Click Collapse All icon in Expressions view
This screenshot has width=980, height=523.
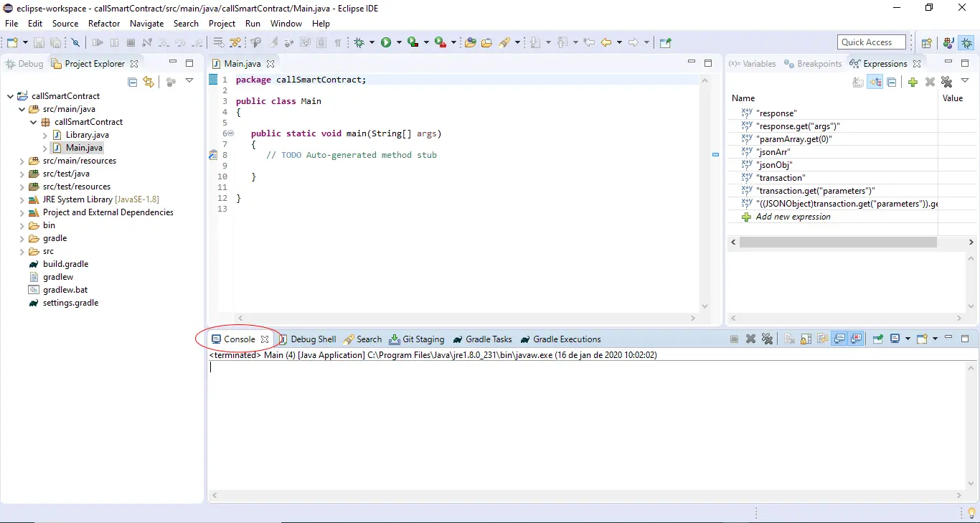[892, 82]
